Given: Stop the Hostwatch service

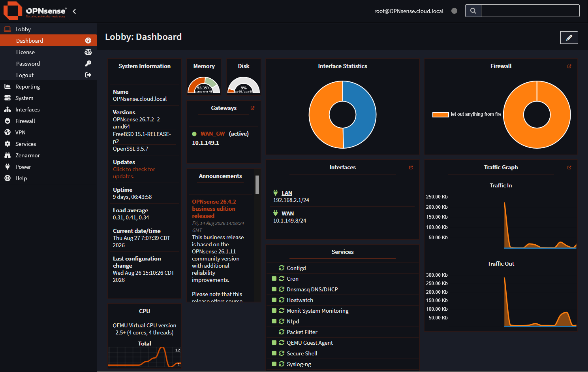Looking at the screenshot, I should [x=274, y=300].
